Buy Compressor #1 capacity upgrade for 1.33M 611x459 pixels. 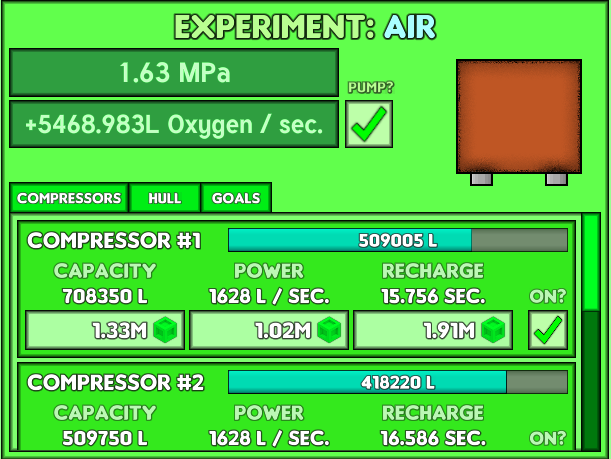[105, 330]
